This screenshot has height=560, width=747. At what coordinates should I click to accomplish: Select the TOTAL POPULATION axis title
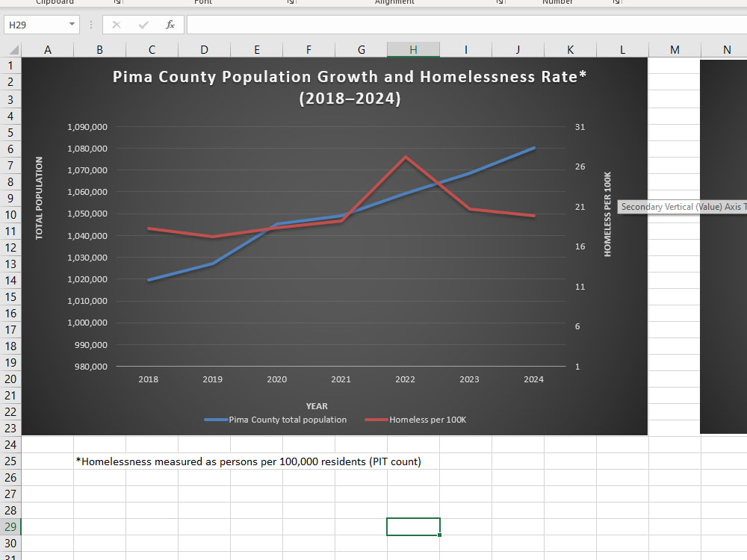[x=39, y=198]
